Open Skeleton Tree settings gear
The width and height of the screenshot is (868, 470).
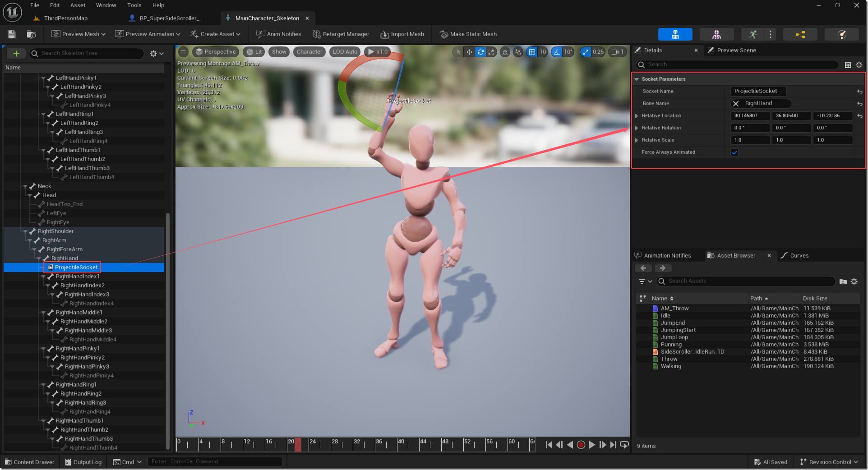(157, 53)
